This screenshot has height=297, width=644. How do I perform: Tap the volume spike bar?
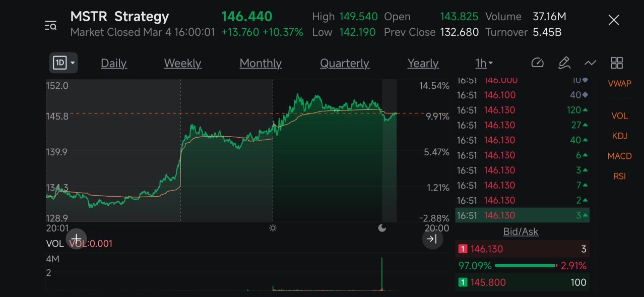(x=382, y=274)
